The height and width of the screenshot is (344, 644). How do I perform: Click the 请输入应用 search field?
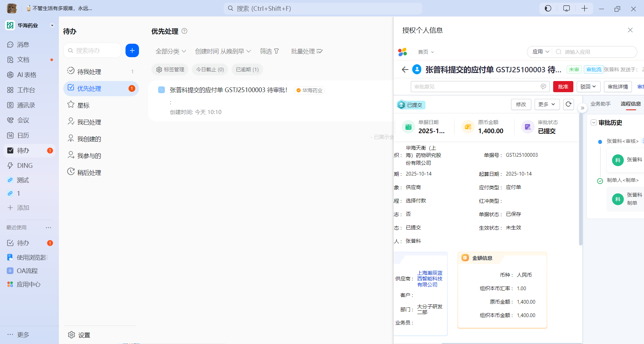pos(595,52)
